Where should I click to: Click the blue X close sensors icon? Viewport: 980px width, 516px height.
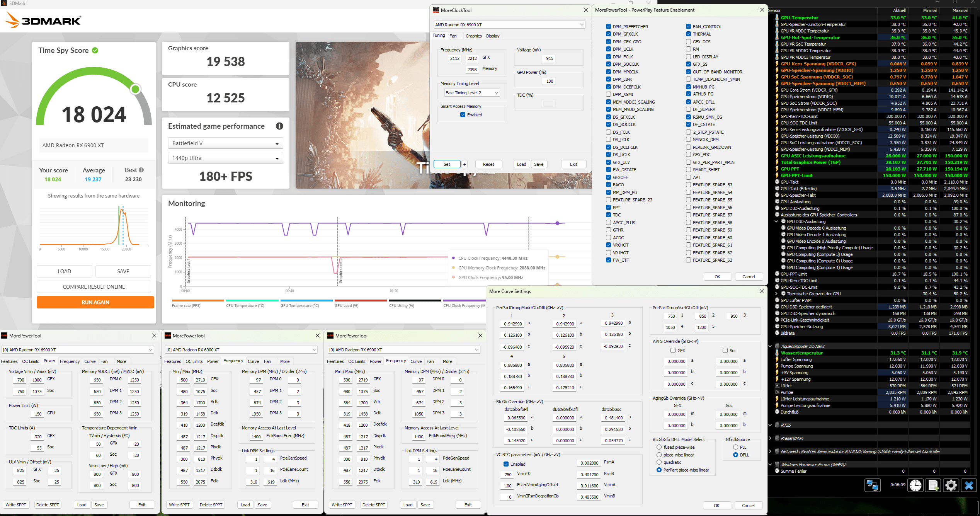point(969,485)
